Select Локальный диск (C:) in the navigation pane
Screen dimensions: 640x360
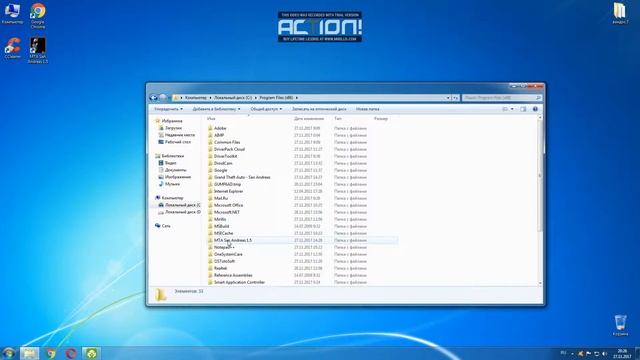(x=179, y=205)
